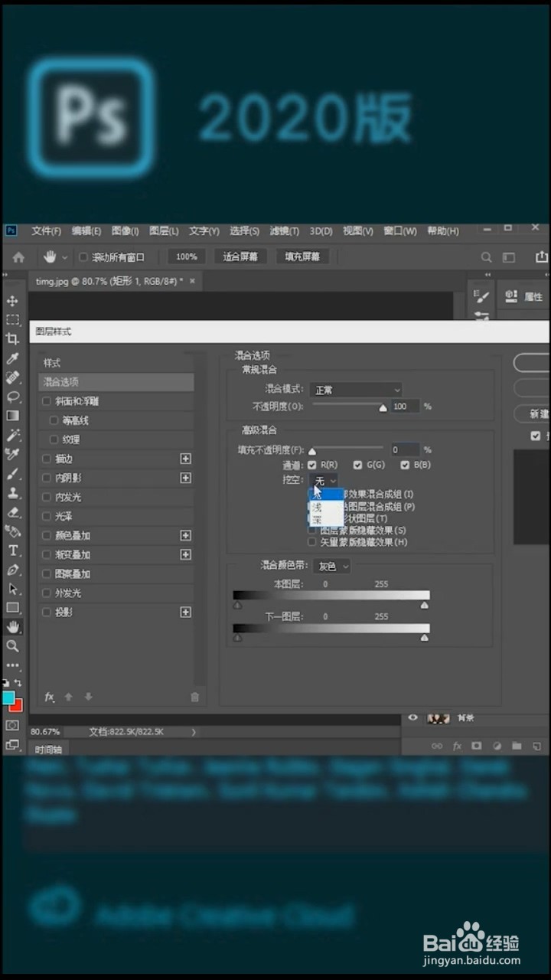Select 混合选项 in the styles list

[116, 382]
